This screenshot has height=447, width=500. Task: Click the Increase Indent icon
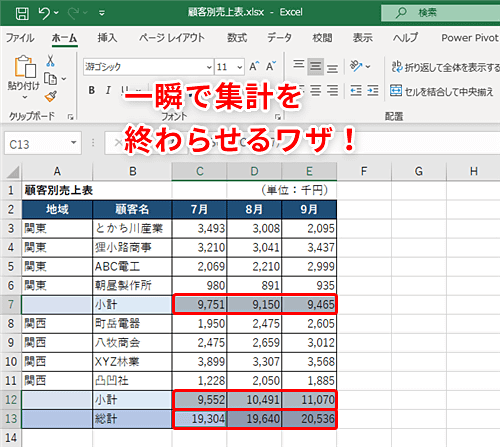(373, 91)
